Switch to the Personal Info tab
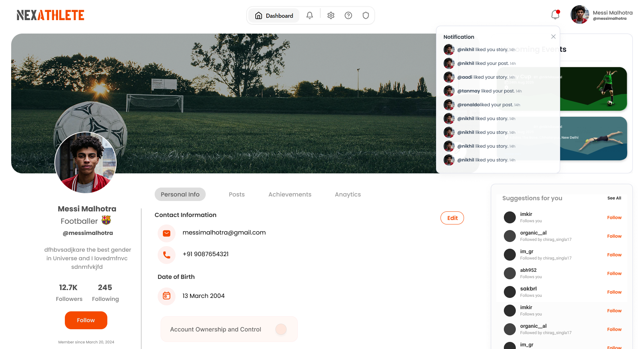Screen dimensions: 644x349 180,194
